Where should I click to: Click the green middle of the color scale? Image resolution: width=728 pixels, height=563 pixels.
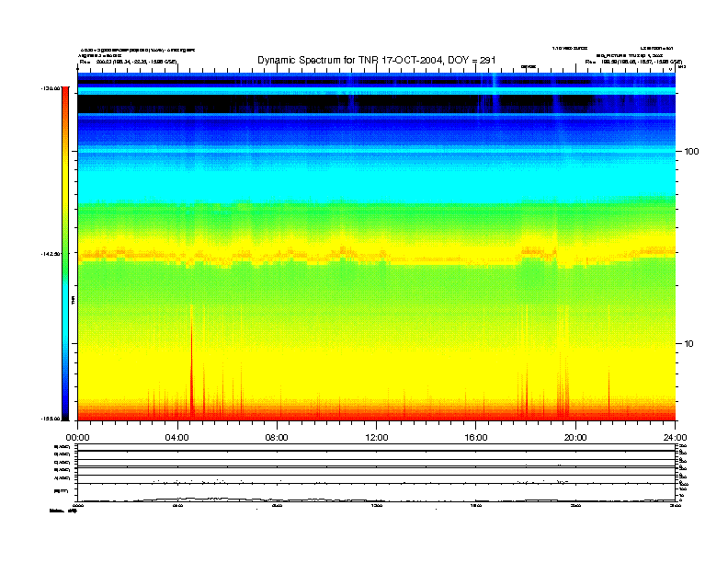[x=65, y=253]
